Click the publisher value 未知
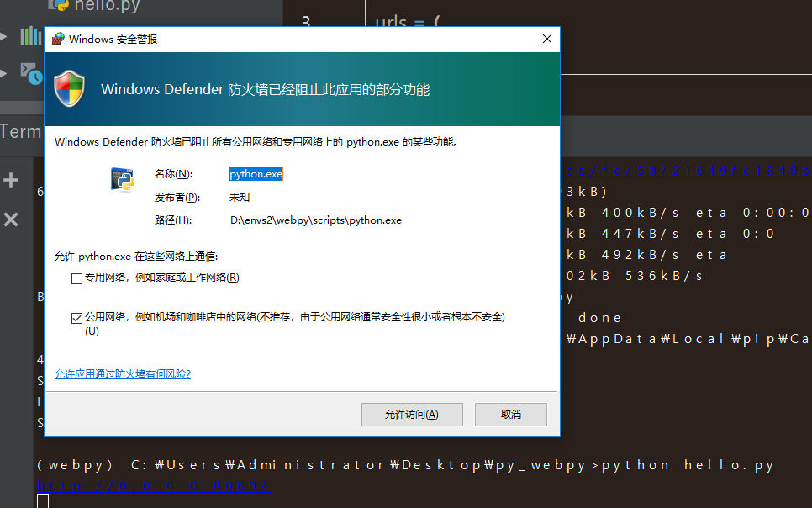Screen dimensions: 812x508 [x=240, y=198]
